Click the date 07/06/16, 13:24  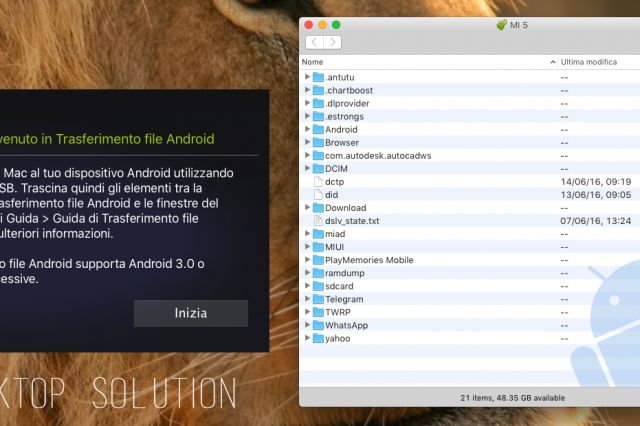point(596,221)
